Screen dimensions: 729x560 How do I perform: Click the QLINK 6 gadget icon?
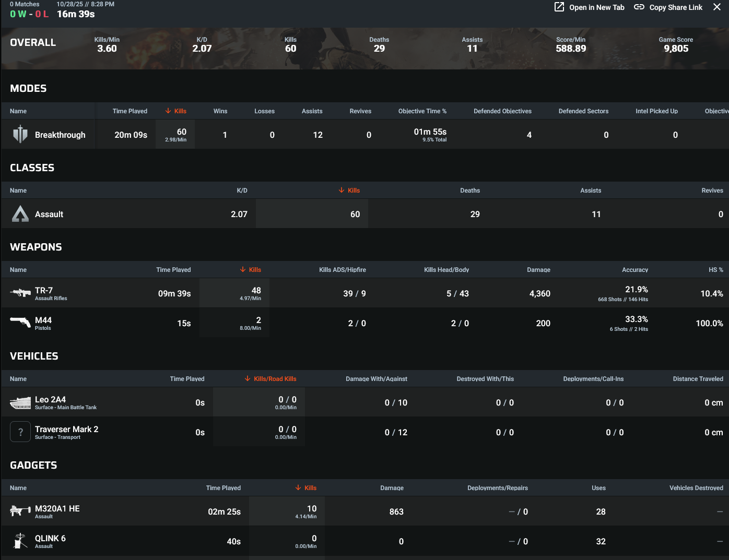click(20, 541)
